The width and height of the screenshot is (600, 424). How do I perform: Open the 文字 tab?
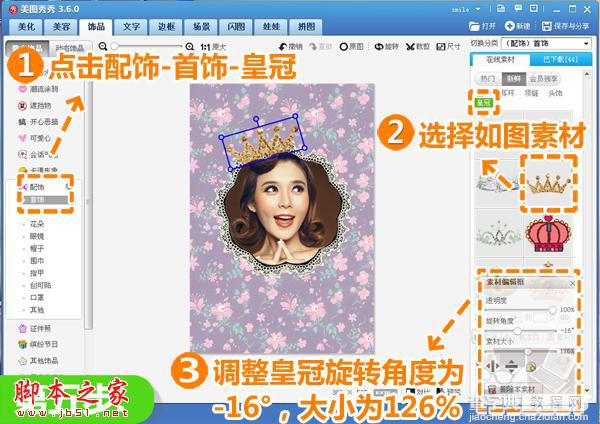(131, 27)
